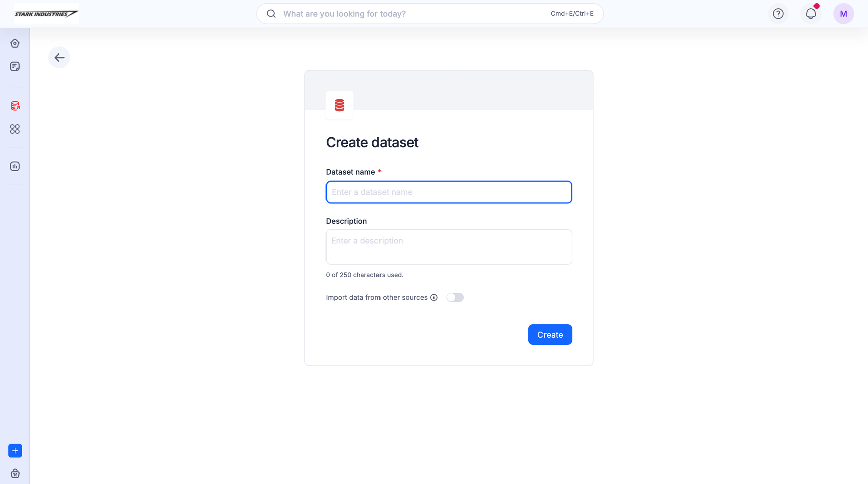Image resolution: width=868 pixels, height=484 pixels.
Task: Go to Home in the sidebar
Action: [x=15, y=43]
